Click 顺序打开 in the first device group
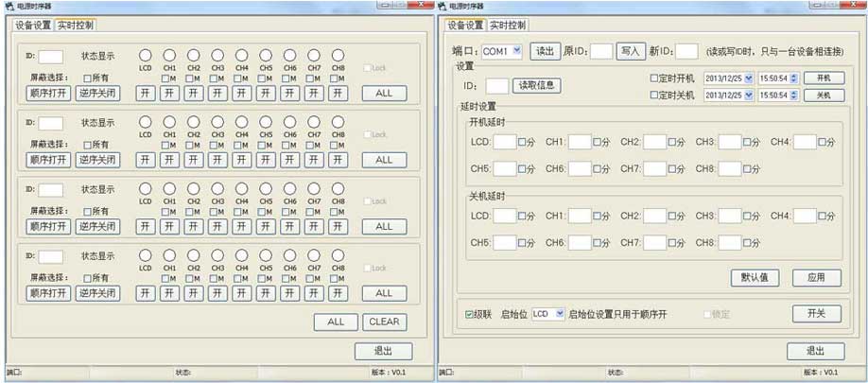Viewport: 868px width, 383px height. coord(49,94)
